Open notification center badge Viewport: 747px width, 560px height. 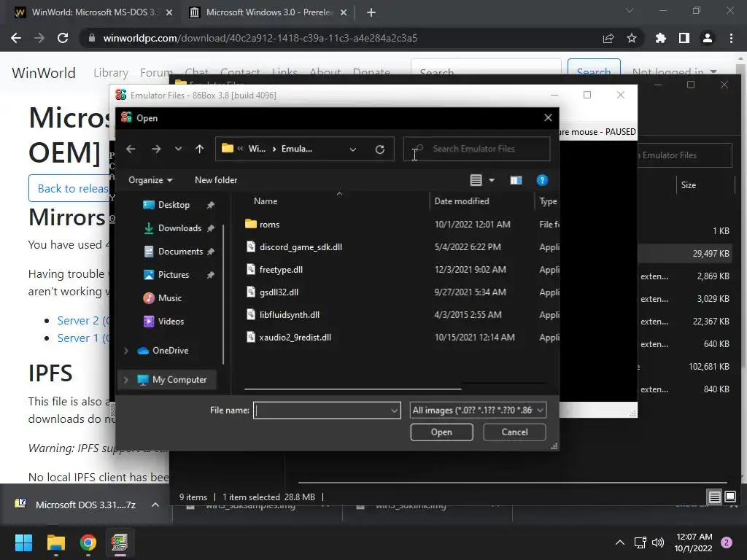(727, 542)
